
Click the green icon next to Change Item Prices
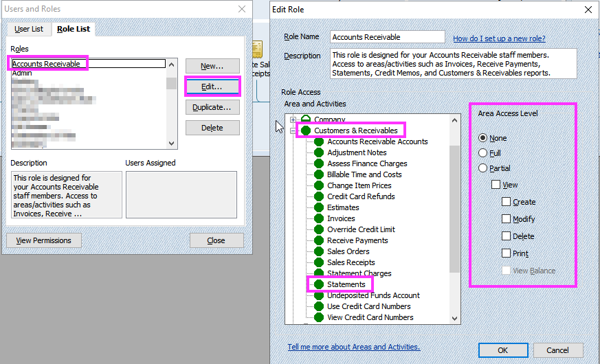tap(319, 186)
